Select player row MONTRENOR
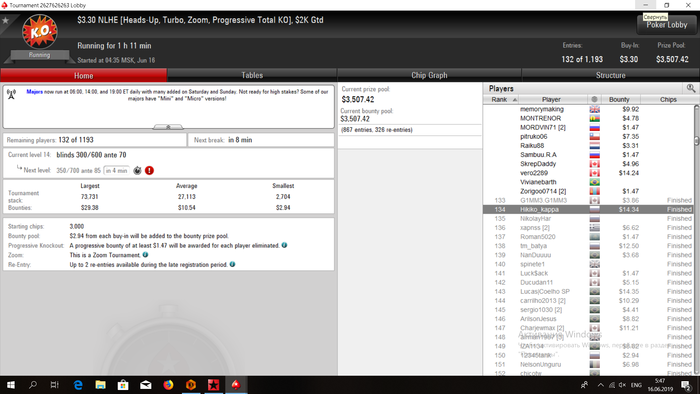Screen dimensions: 700x394 click(588, 118)
